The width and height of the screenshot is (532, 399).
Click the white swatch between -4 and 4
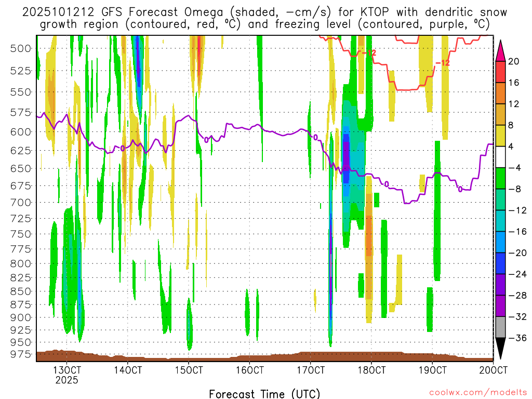[500, 157]
